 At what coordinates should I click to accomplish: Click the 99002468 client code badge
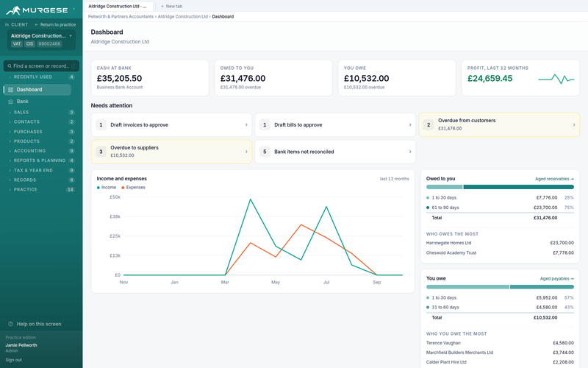point(49,44)
